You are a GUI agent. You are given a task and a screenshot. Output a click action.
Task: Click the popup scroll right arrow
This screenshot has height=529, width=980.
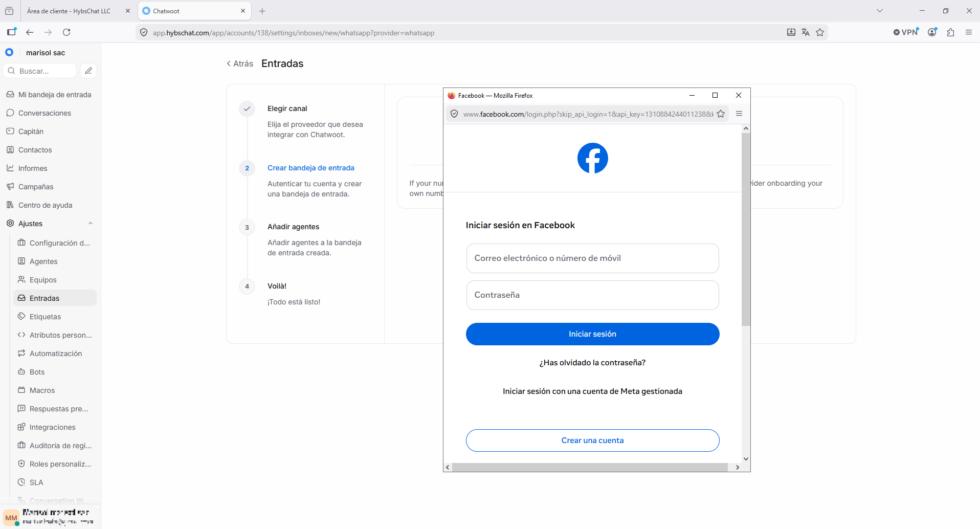[737, 467]
